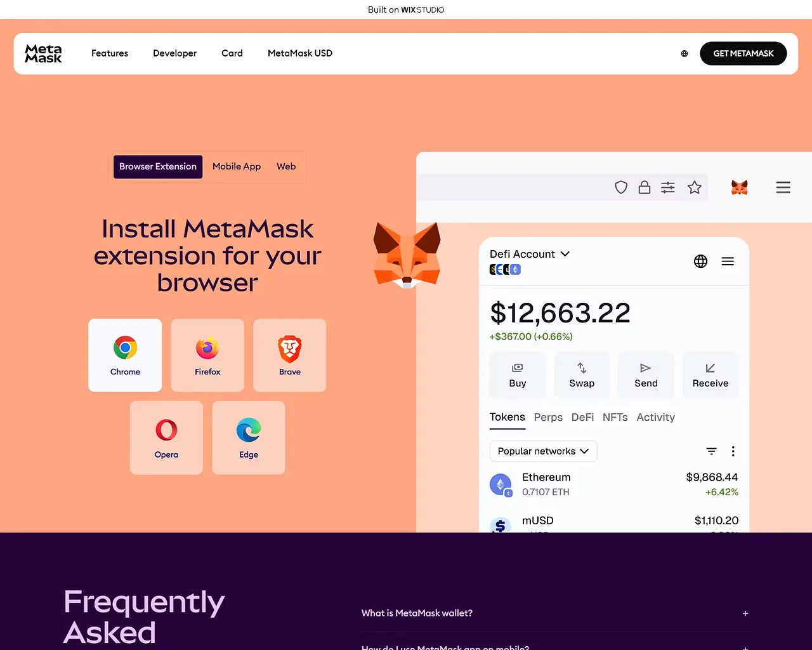The image size is (812, 650).
Task: Select the Tokens tab in wallet
Action: (x=507, y=417)
